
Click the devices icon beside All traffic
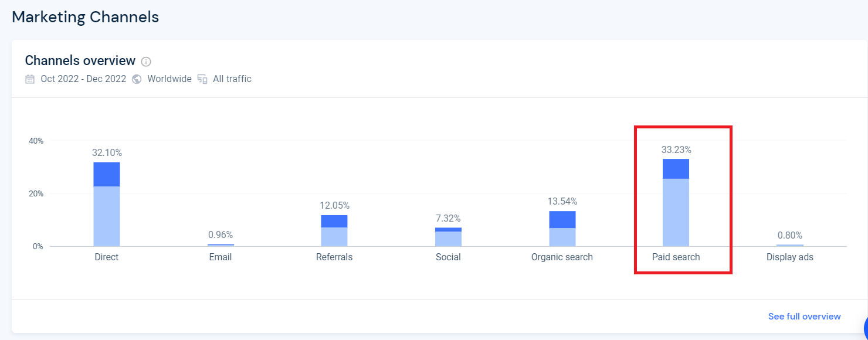(x=202, y=79)
